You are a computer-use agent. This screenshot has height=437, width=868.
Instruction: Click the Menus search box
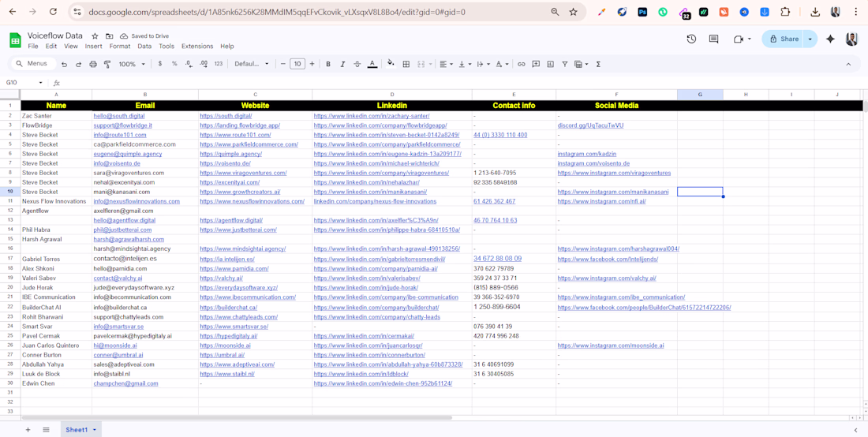(x=34, y=64)
